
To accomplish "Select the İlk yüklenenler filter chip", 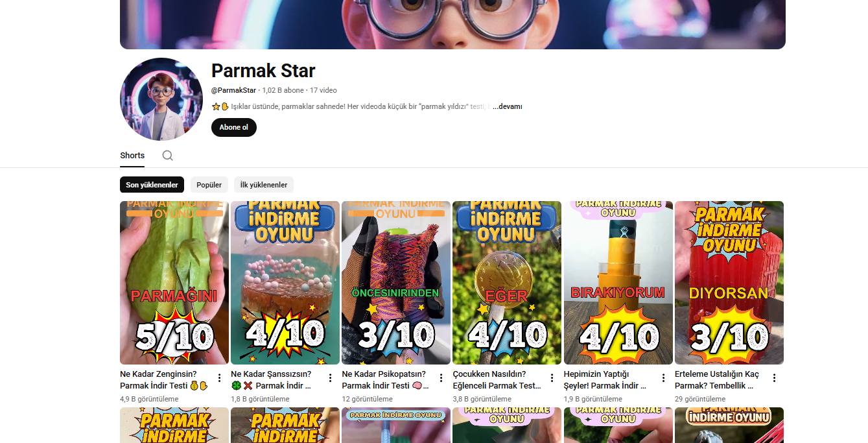I will click(x=264, y=185).
